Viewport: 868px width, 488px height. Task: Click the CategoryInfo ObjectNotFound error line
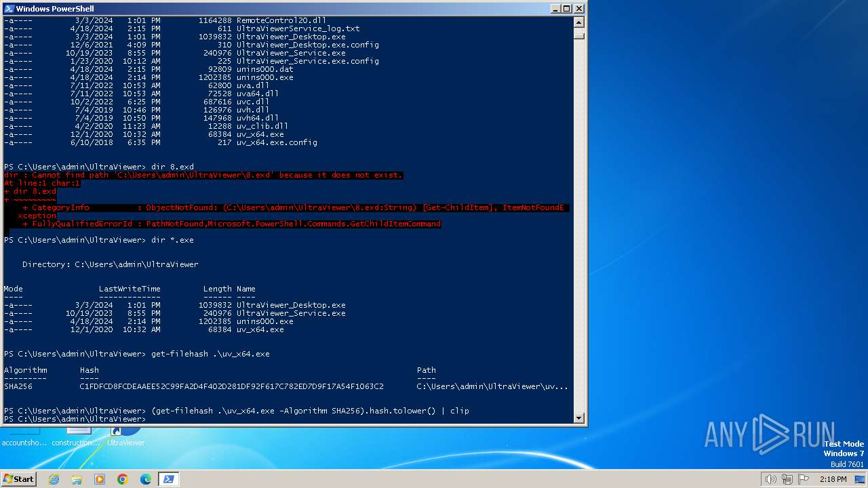coord(293,207)
